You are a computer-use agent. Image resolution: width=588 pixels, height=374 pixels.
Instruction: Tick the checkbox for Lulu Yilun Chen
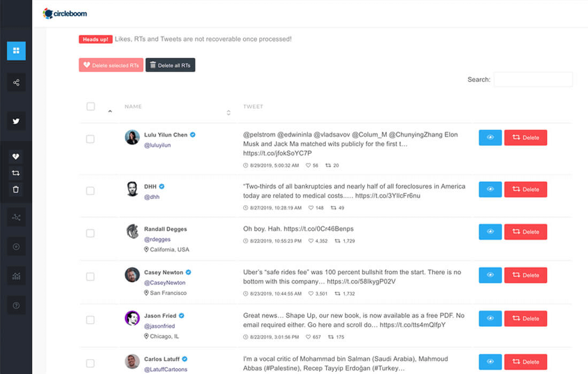point(90,139)
